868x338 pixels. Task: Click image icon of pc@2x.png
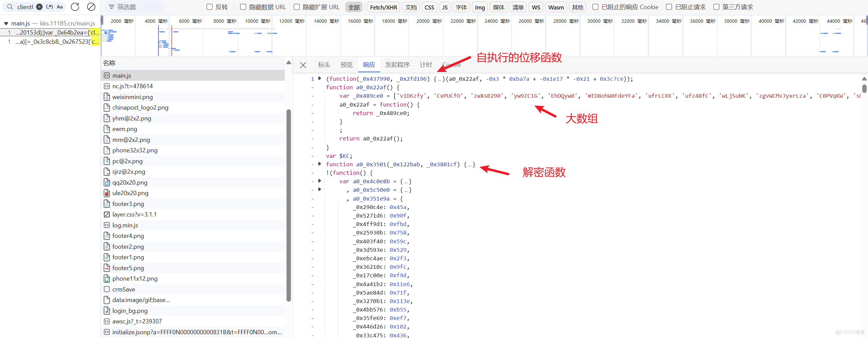pos(107,161)
